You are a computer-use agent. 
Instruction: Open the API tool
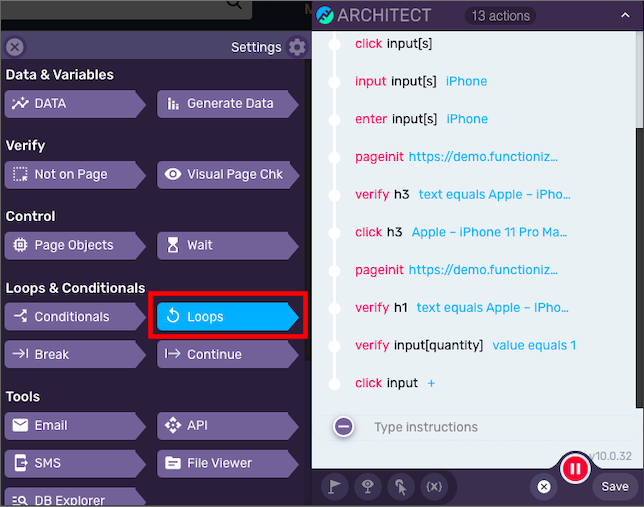point(228,426)
